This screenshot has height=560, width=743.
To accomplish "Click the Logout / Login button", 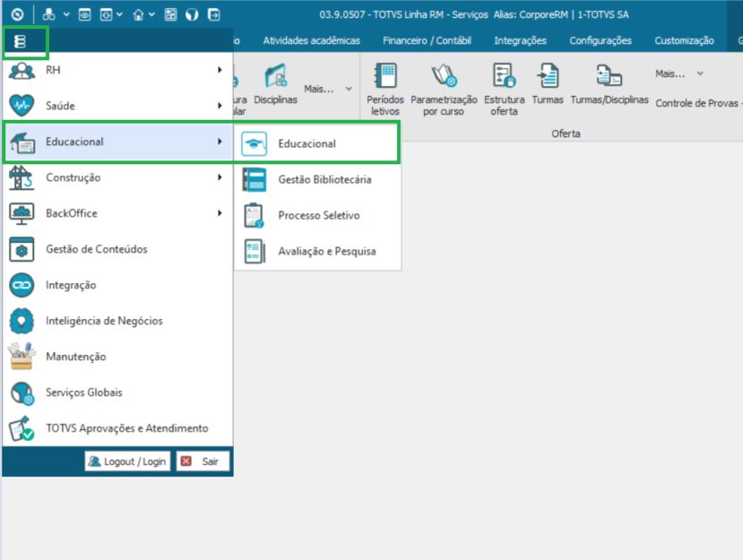I will pyautogui.click(x=127, y=461).
